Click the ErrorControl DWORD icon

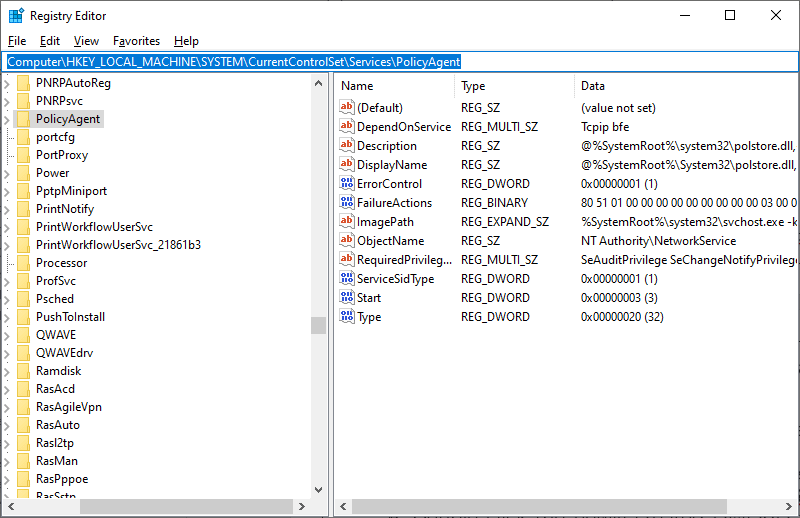pyautogui.click(x=348, y=184)
